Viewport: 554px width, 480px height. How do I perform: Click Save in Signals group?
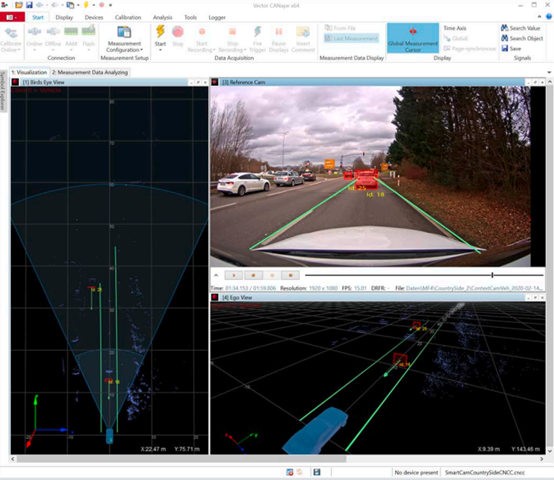click(511, 48)
